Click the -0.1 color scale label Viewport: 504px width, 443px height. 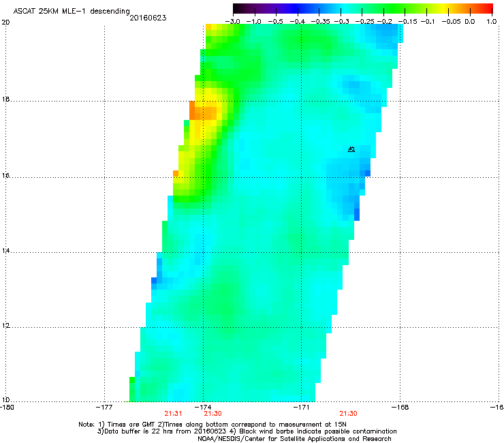(x=427, y=22)
